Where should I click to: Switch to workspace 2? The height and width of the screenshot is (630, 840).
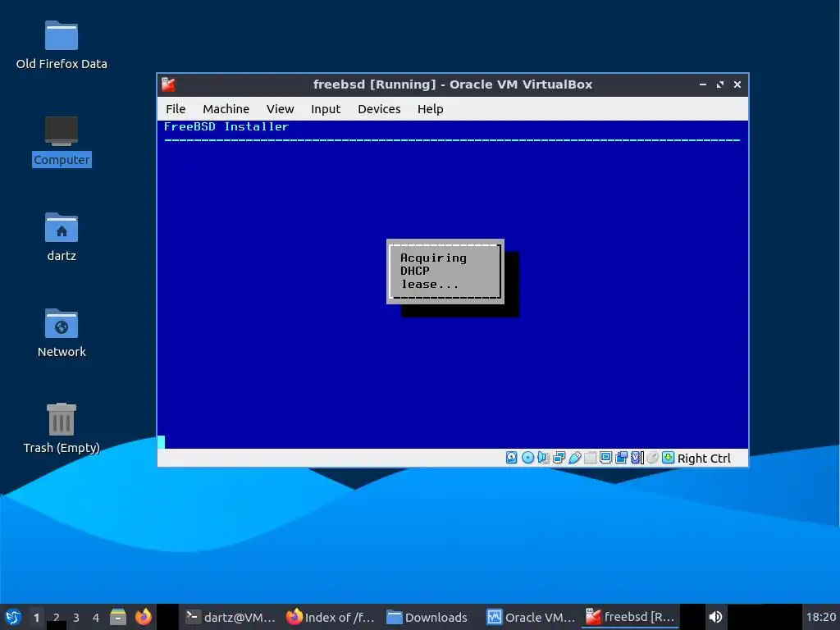[x=57, y=617]
